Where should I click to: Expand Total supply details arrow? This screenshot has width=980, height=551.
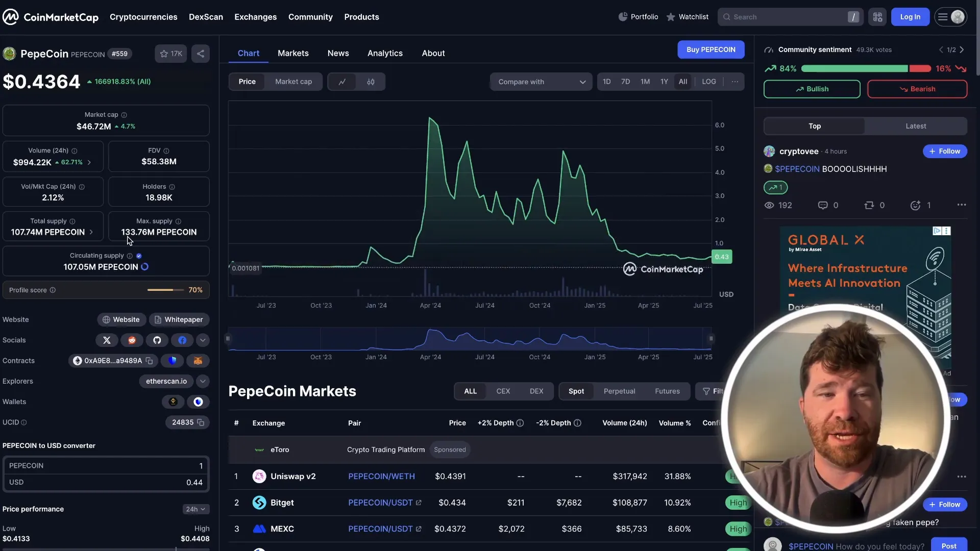(91, 232)
